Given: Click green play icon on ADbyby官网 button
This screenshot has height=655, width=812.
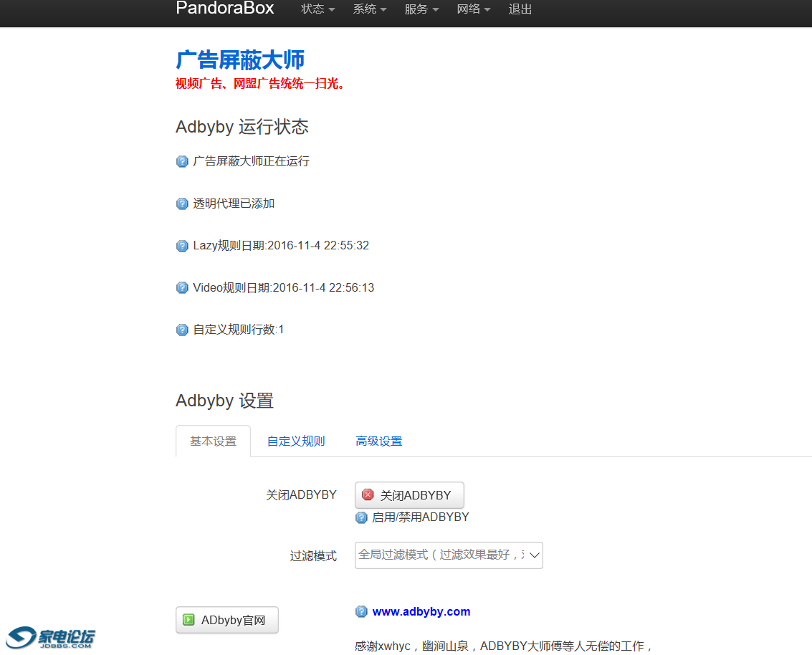Looking at the screenshot, I should point(188,619).
